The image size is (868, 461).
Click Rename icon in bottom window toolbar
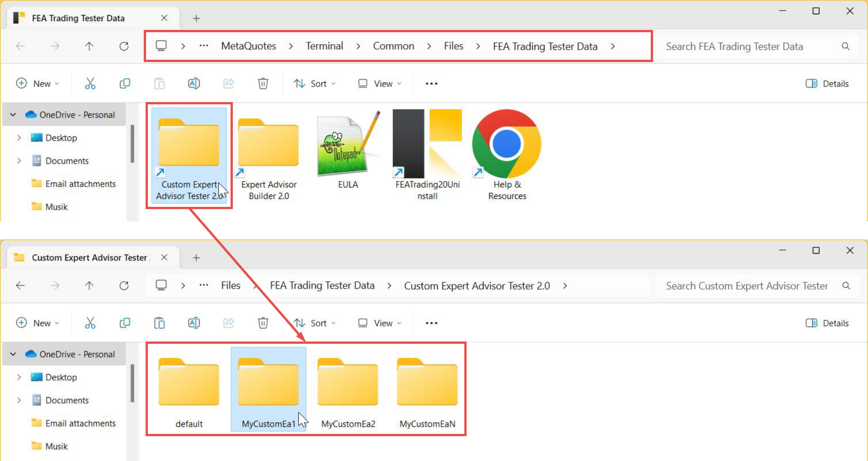coord(194,323)
